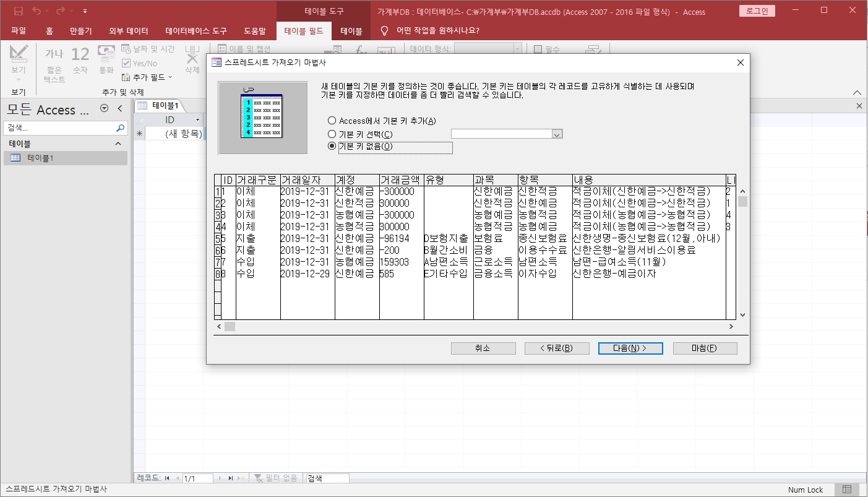This screenshot has width=868, height=497.
Task: Switch to the 테이블 ribbon tab
Action: click(351, 30)
